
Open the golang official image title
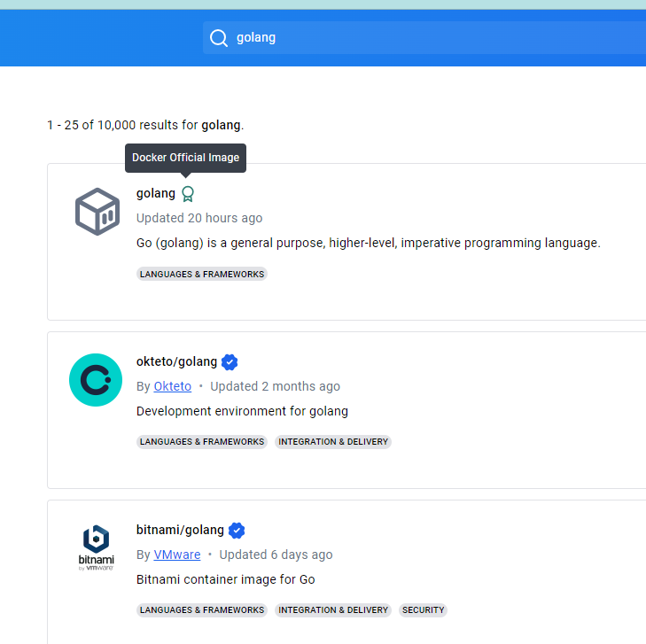click(x=156, y=193)
